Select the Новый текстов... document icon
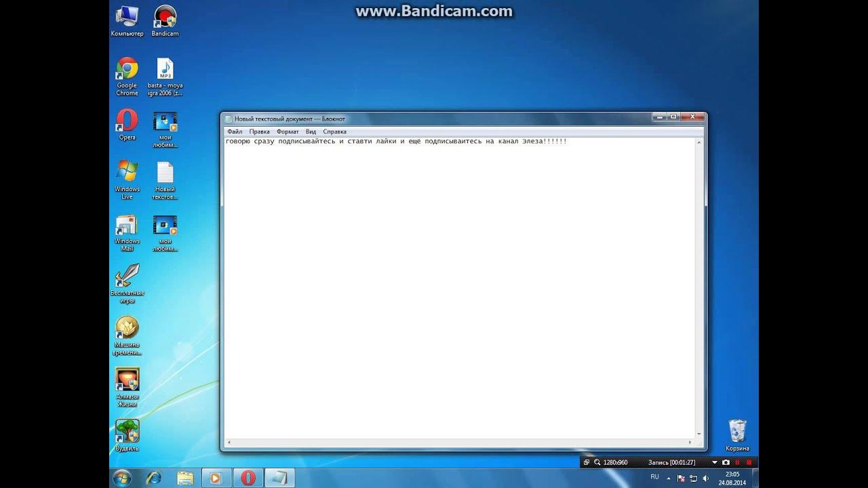Image resolution: width=868 pixels, height=488 pixels. (165, 180)
